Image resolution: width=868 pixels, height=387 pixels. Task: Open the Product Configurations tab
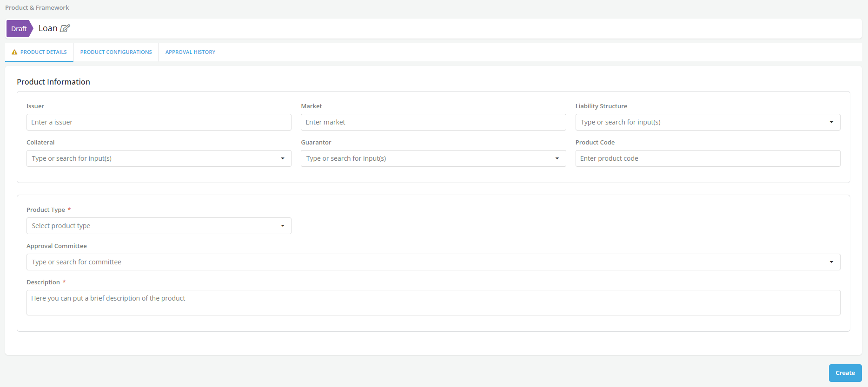click(x=116, y=52)
